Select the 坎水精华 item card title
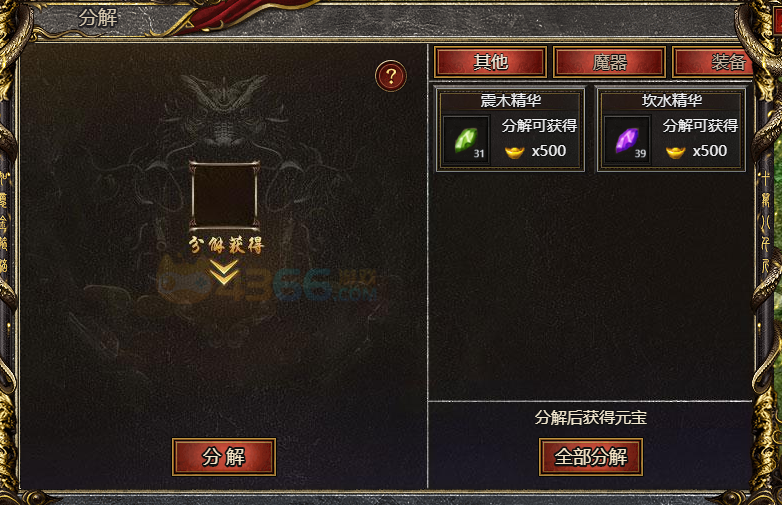This screenshot has width=782, height=505. point(672,101)
